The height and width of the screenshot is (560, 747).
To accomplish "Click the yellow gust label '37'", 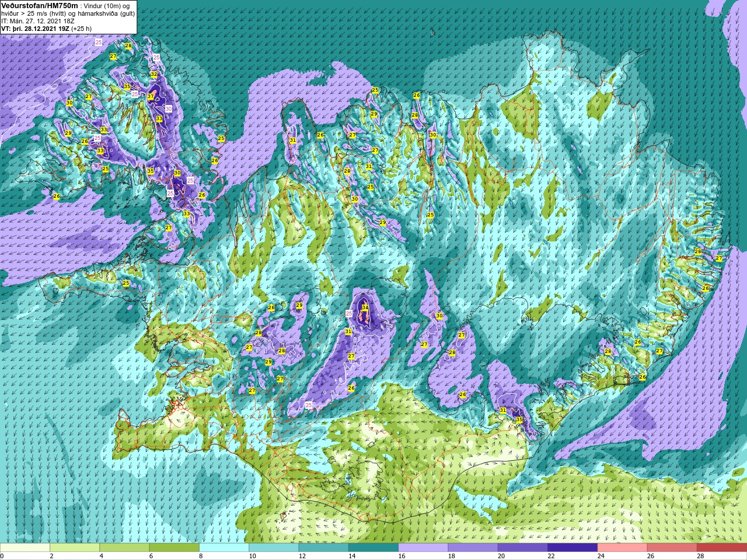I will [151, 97].
